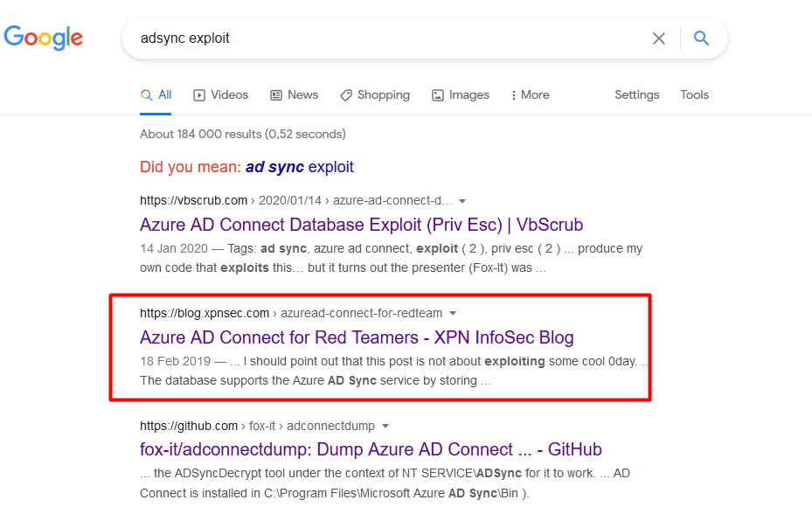Switch to the News results tab
812x514 pixels.
pyautogui.click(x=294, y=94)
